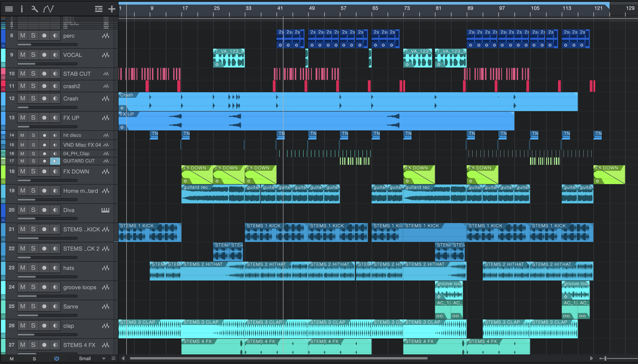
Task: Select first STEMS 4 FX clip
Action: tap(213, 347)
